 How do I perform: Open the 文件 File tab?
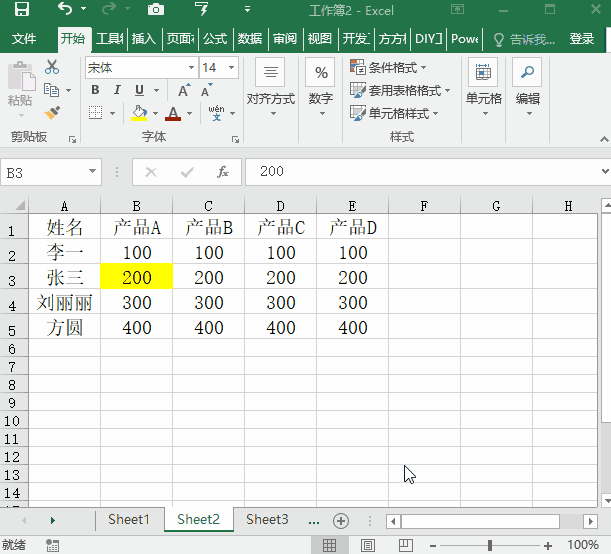(x=24, y=39)
